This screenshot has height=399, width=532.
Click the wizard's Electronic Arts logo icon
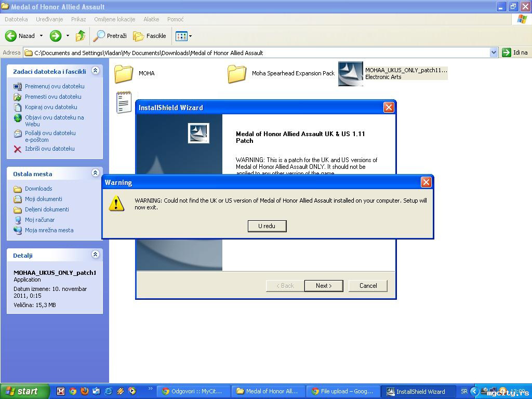coord(198,132)
